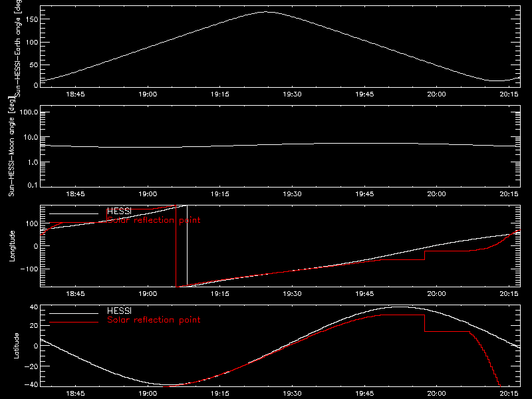
Task: Click the 10.0 tick on Moon angle axis
Action: coord(31,138)
